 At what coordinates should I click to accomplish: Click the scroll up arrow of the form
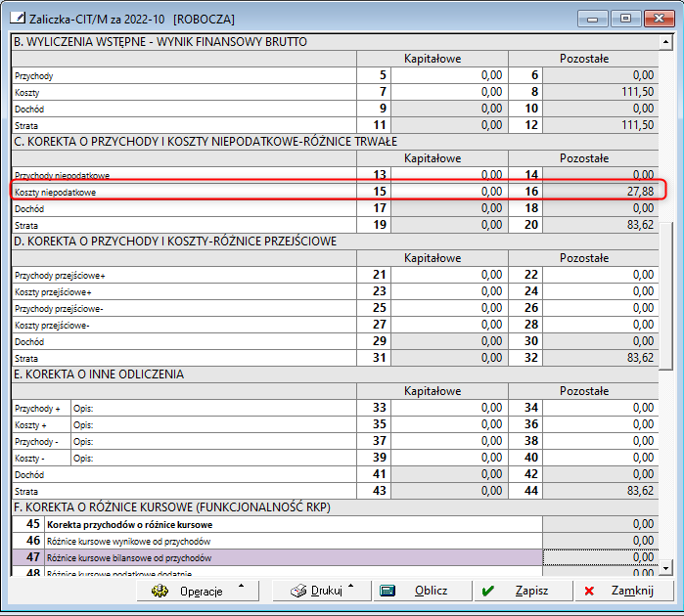pyautogui.click(x=665, y=42)
